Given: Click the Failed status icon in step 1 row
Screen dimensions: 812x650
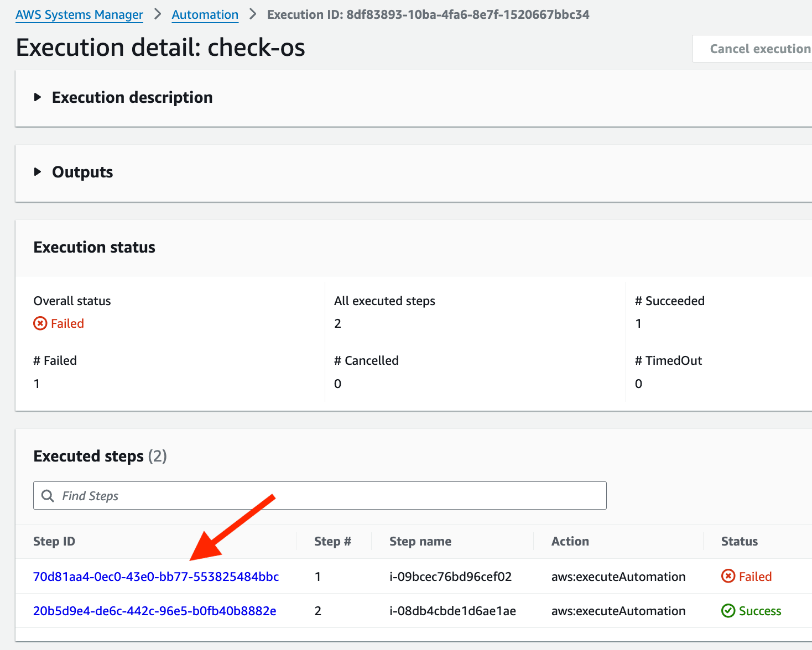Looking at the screenshot, I should pos(728,576).
